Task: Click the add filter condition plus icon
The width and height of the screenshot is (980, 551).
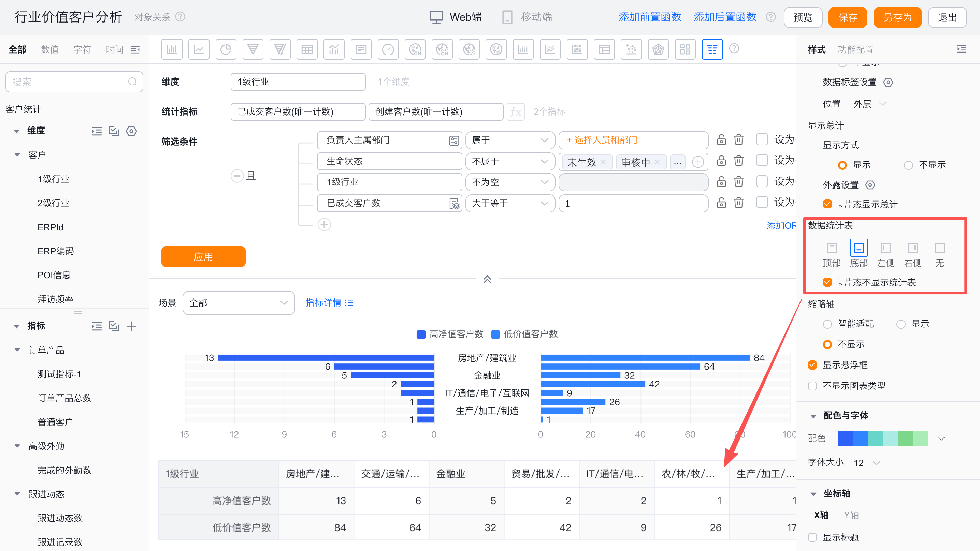Action: click(x=324, y=225)
